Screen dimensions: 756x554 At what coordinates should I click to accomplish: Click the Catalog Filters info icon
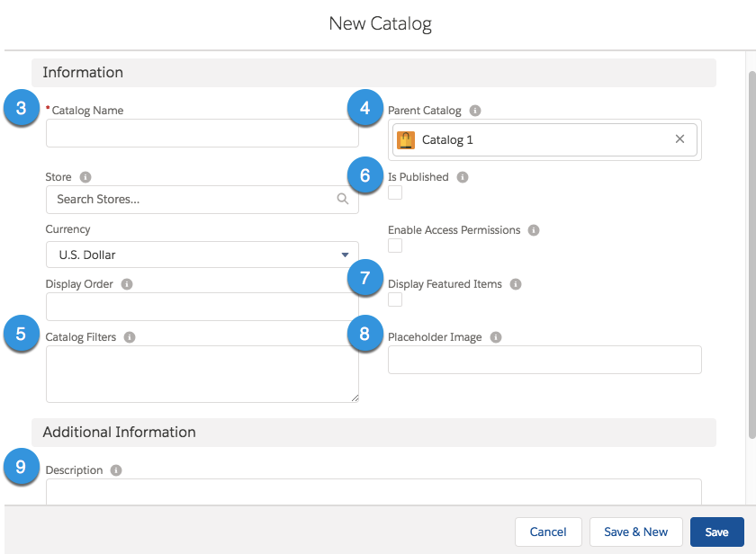[x=130, y=338]
